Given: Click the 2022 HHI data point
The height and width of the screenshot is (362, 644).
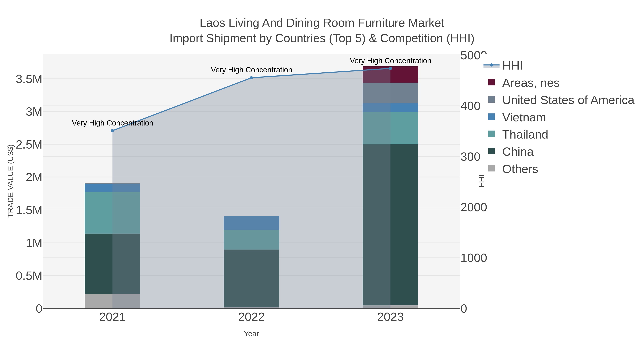Looking at the screenshot, I should pos(252,78).
